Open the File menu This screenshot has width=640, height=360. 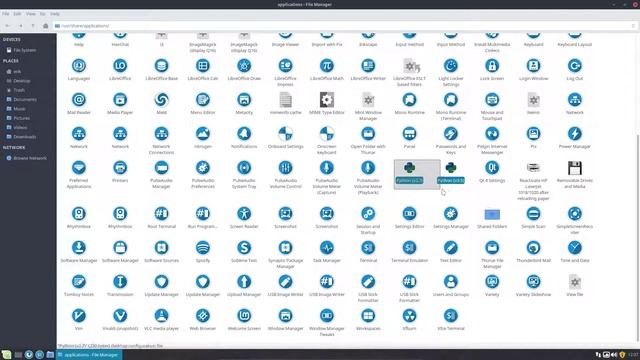(6, 14)
